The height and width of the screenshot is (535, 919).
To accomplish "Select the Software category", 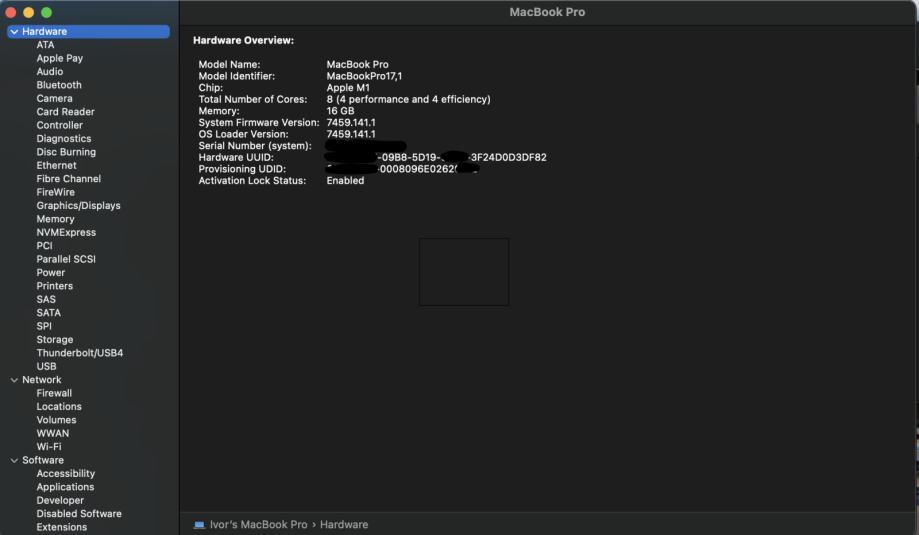I will coord(43,461).
